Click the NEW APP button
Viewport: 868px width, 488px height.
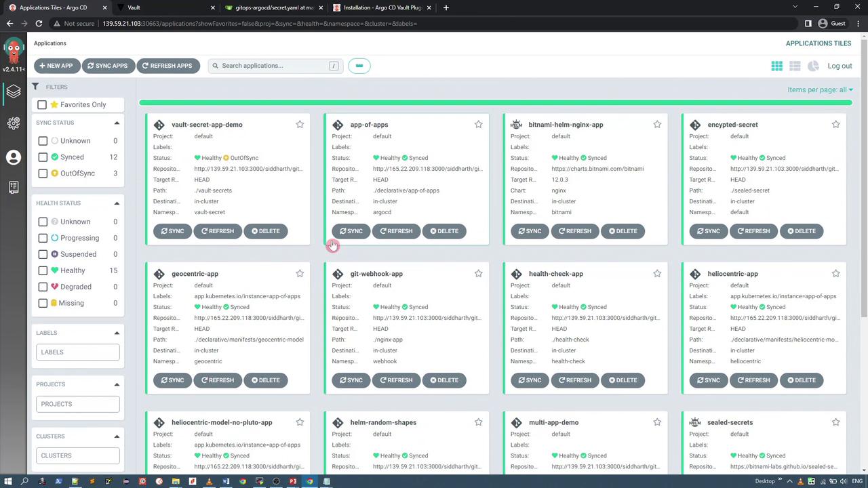56,66
